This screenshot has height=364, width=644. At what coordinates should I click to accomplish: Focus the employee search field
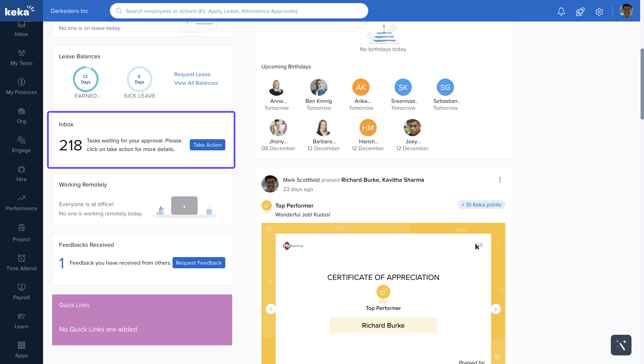239,11
